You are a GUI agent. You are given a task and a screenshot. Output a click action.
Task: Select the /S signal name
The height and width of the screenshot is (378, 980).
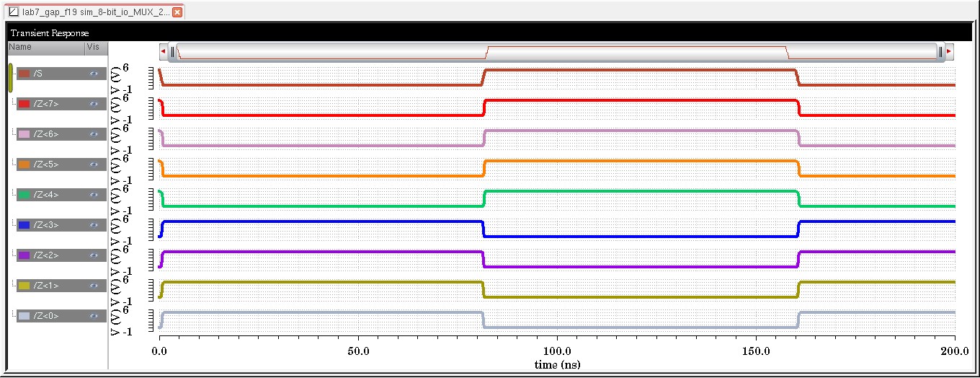[37, 74]
